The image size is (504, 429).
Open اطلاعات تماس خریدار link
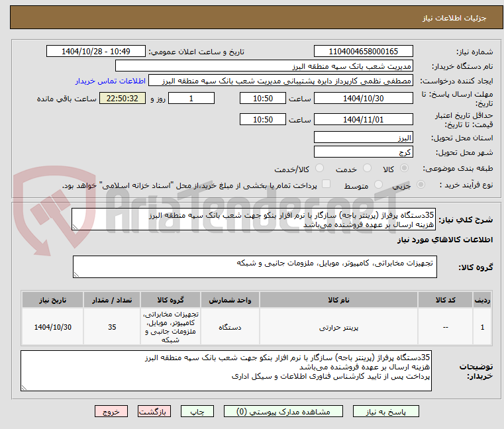[111, 81]
